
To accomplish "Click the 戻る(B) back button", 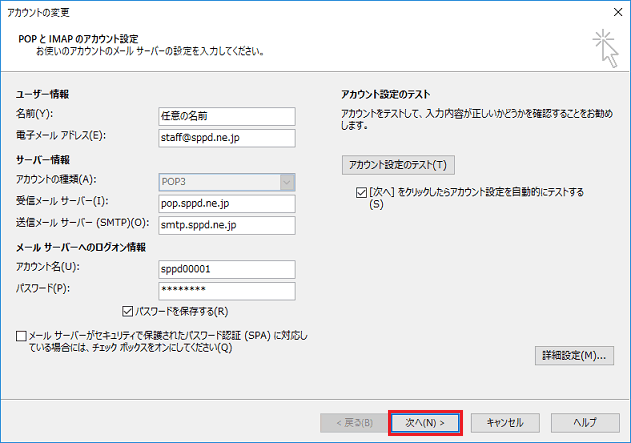I will [349, 422].
